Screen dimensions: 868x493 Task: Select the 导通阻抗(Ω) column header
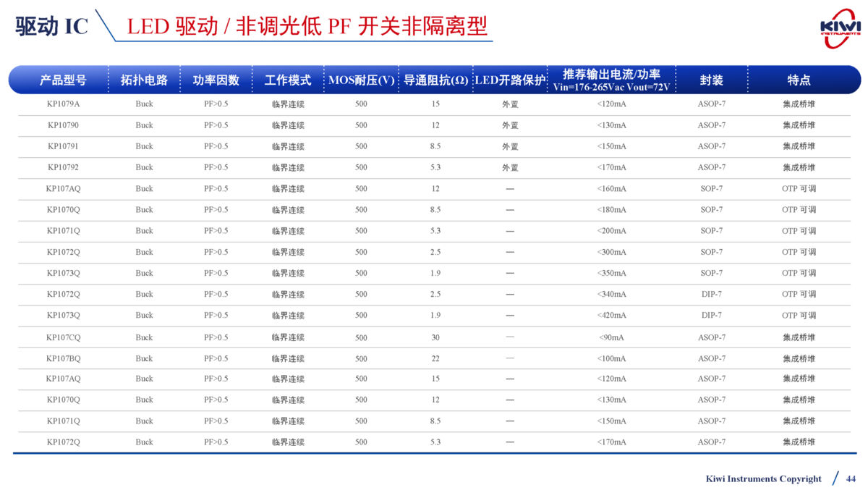pos(435,80)
